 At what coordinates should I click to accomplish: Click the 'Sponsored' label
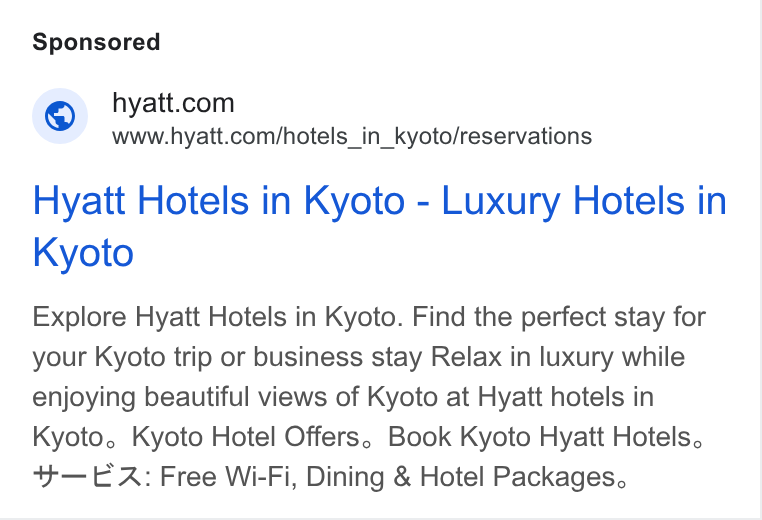tap(96, 42)
